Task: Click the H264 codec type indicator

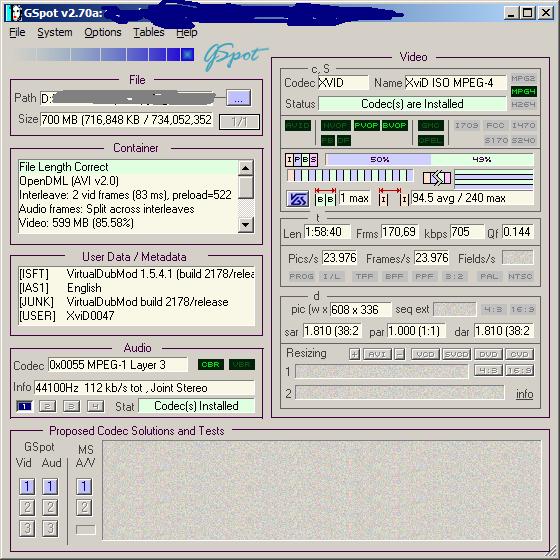Action: [523, 105]
